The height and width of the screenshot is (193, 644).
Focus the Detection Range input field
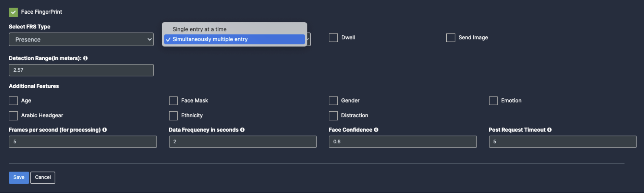click(81, 70)
